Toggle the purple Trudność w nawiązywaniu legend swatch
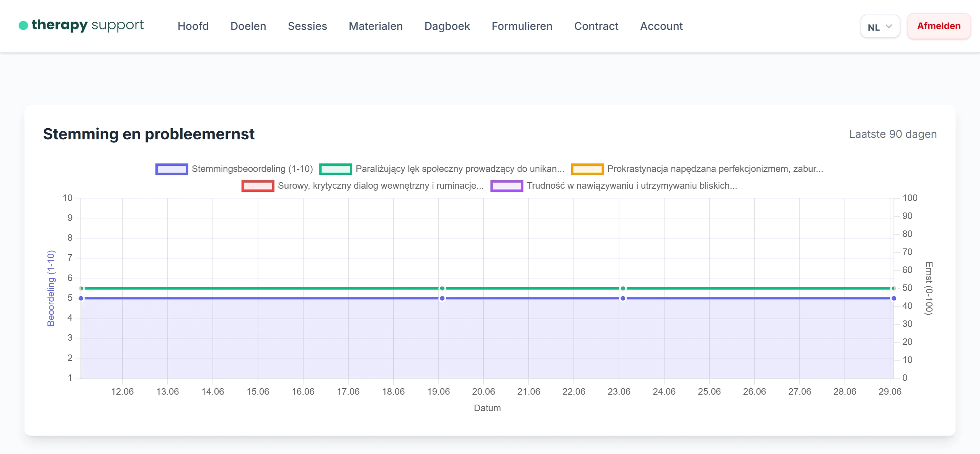980x454 pixels. click(506, 186)
